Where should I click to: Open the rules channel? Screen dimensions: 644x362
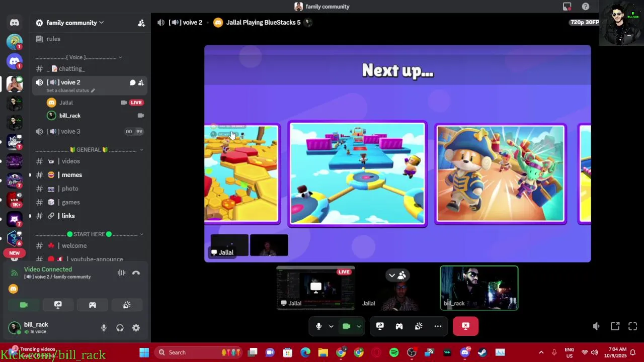click(x=89, y=39)
